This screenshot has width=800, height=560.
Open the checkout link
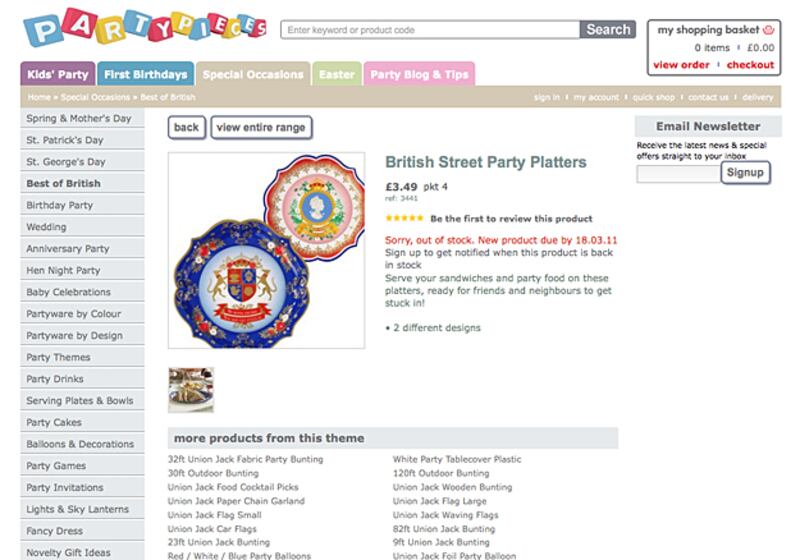click(750, 65)
